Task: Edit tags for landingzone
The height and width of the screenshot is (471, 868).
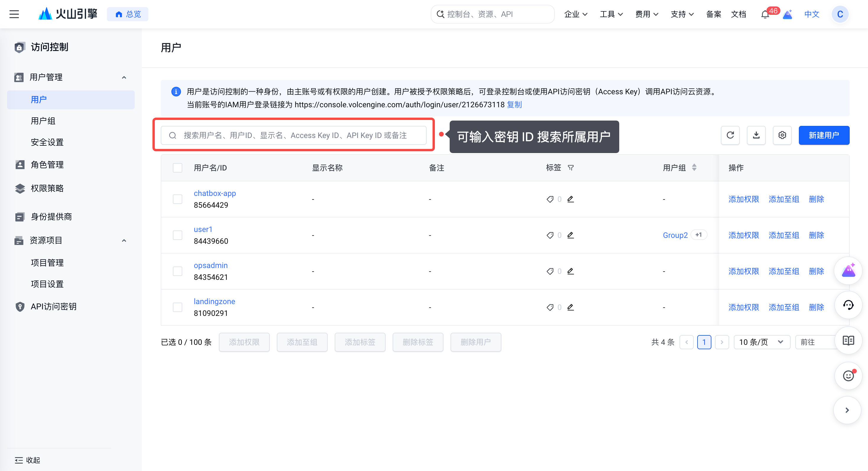Action: pos(570,307)
